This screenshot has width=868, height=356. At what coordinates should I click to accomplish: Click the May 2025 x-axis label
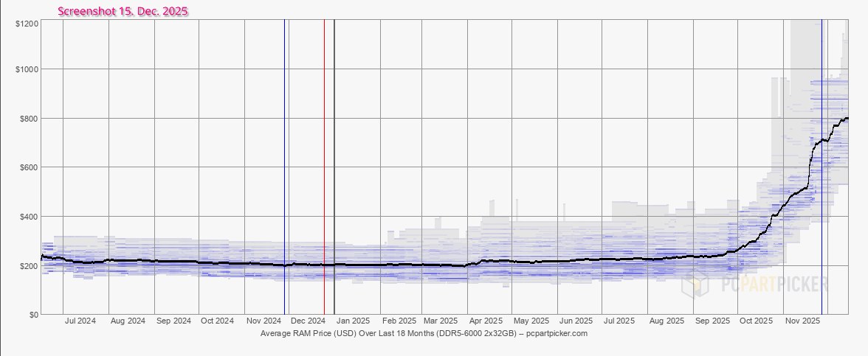[x=531, y=321]
